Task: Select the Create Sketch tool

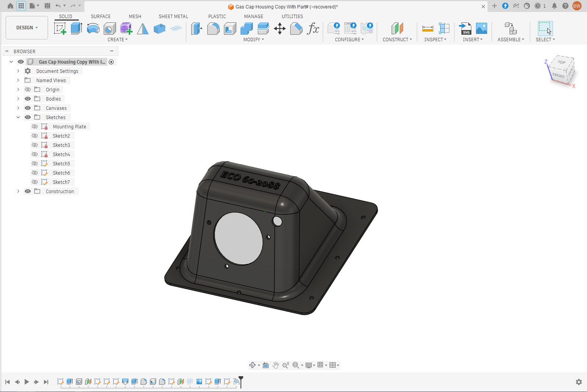Action: [x=60, y=29]
